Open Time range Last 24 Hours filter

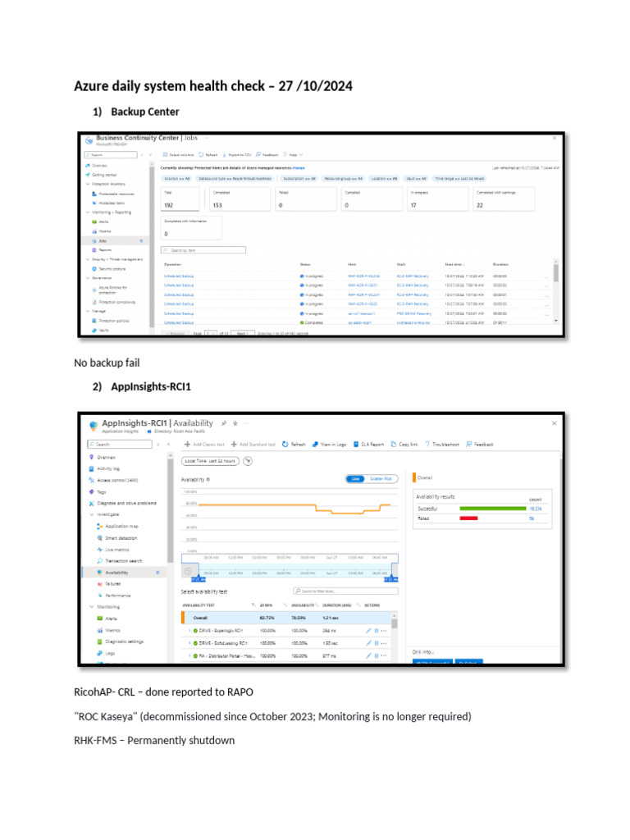coord(459,179)
